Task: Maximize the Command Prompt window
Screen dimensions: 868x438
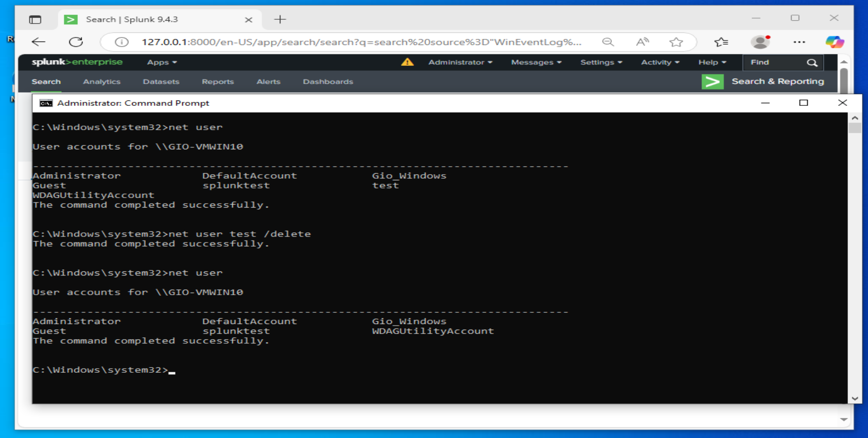Action: [x=804, y=103]
